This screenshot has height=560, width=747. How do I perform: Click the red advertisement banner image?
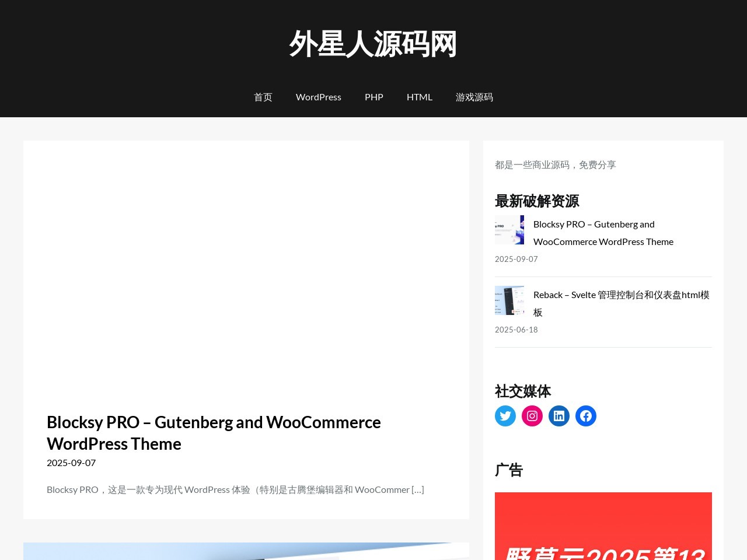pos(603,526)
